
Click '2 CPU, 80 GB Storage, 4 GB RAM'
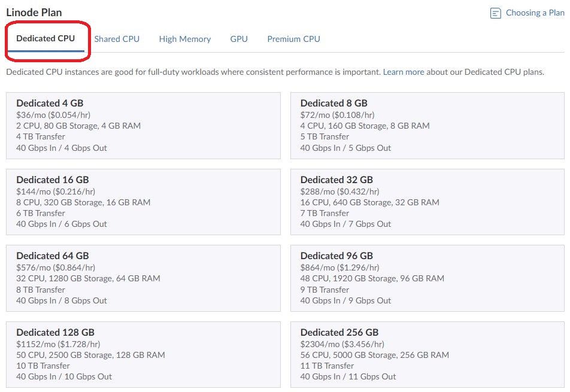(78, 126)
